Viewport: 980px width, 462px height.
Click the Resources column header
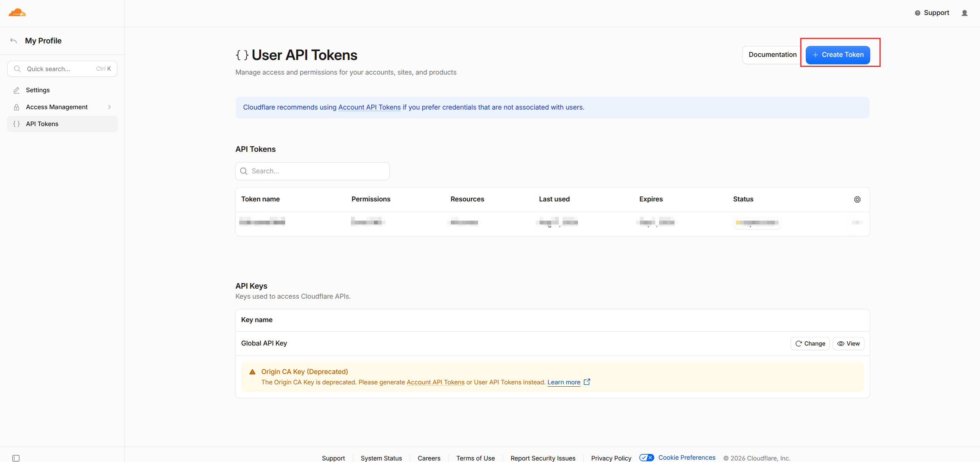click(467, 199)
